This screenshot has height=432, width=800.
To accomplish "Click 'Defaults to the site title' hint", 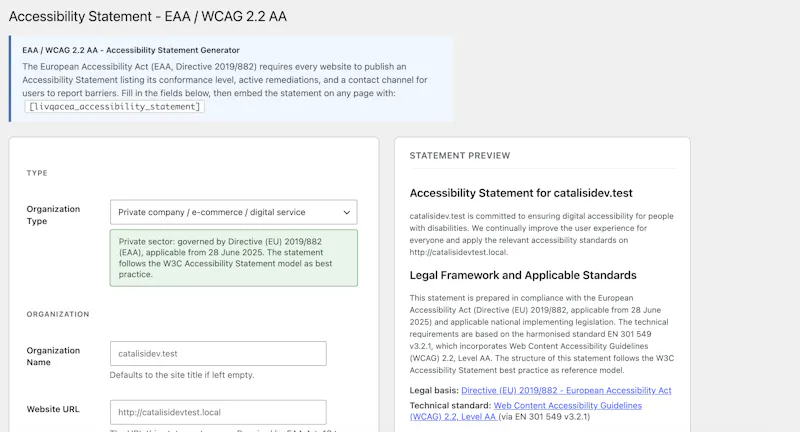I will click(x=182, y=375).
